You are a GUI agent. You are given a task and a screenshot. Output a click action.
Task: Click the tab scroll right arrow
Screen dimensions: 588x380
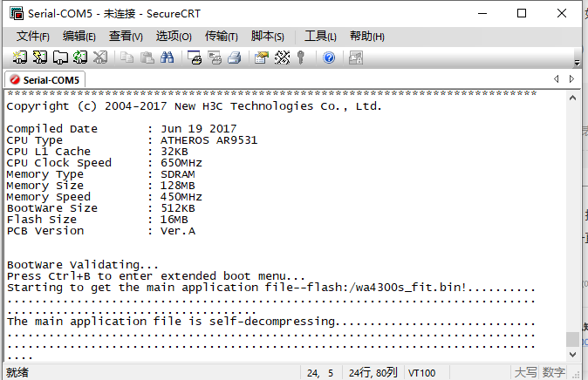571,78
